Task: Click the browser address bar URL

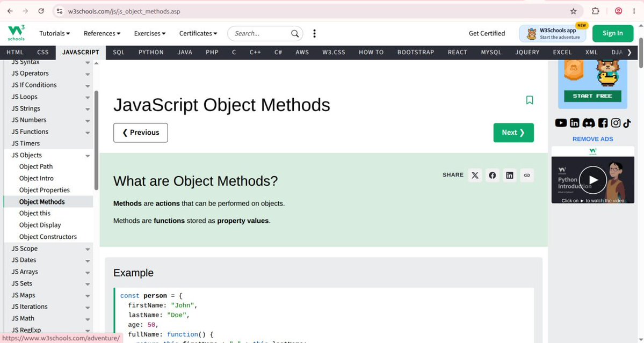Action: (x=124, y=11)
